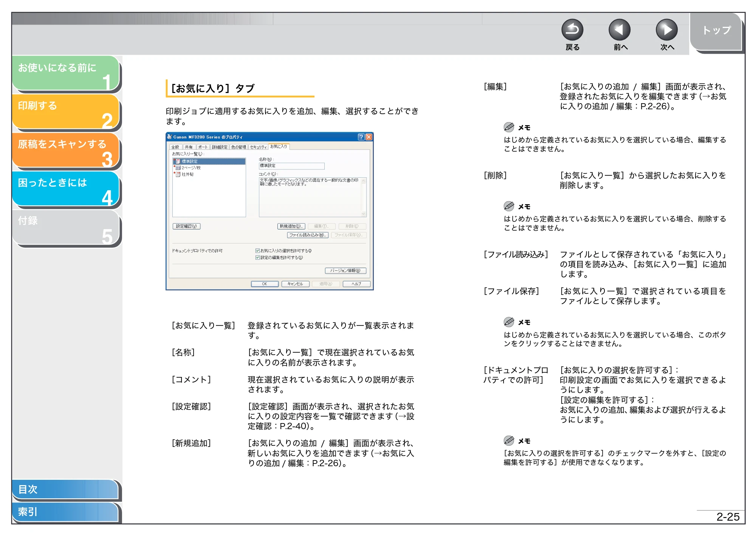Click the 前へ previous page arrow icon
756x535 pixels.
click(x=620, y=30)
